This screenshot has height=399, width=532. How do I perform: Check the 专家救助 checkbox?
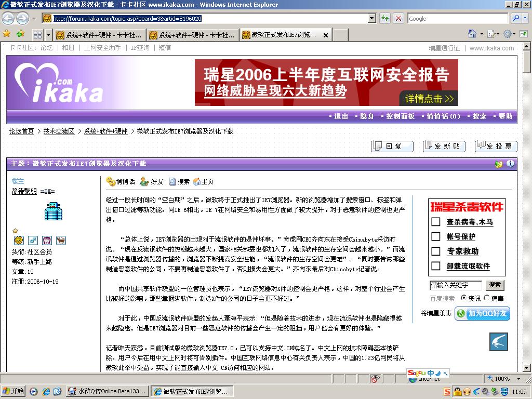pyautogui.click(x=436, y=251)
